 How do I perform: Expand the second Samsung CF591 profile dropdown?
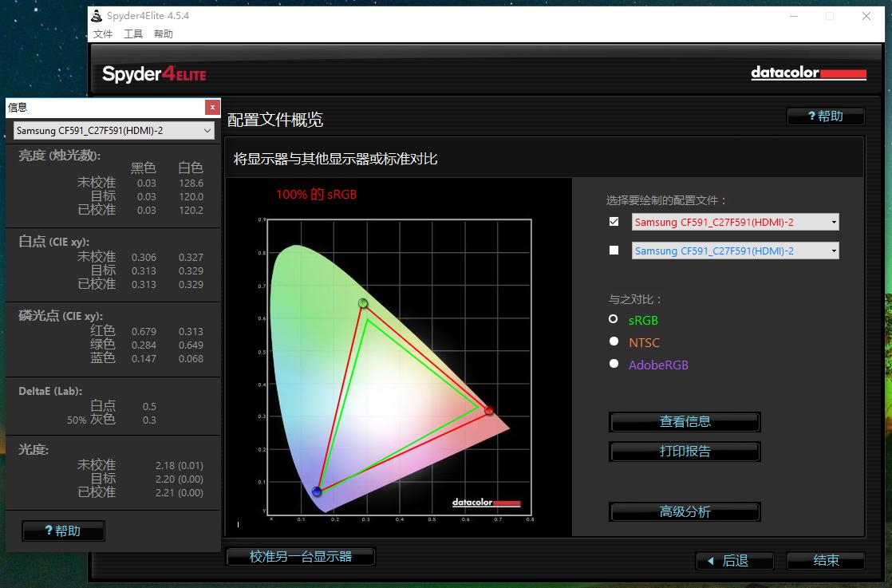pos(834,250)
